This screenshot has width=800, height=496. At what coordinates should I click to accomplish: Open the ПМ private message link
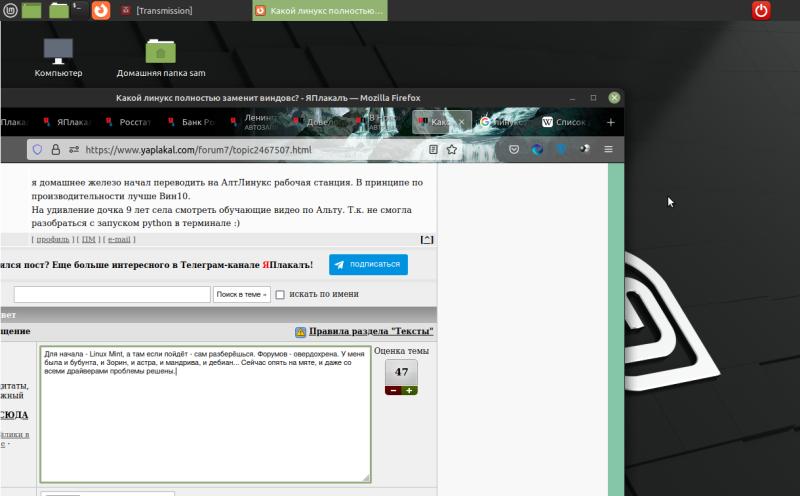click(x=89, y=239)
